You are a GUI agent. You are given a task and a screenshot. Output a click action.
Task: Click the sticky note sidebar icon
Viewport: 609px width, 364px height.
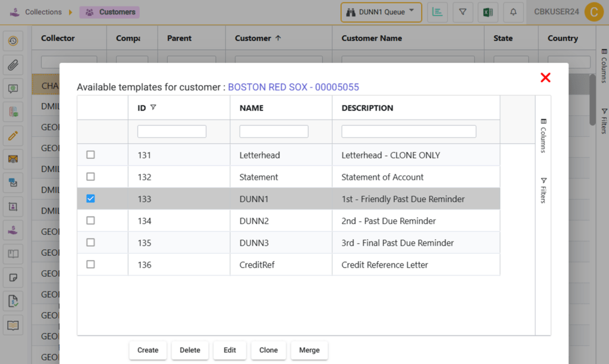13,278
